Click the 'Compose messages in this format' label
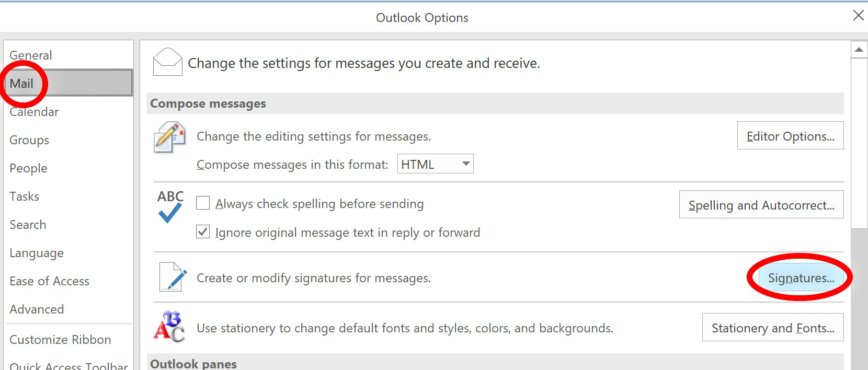 click(292, 165)
